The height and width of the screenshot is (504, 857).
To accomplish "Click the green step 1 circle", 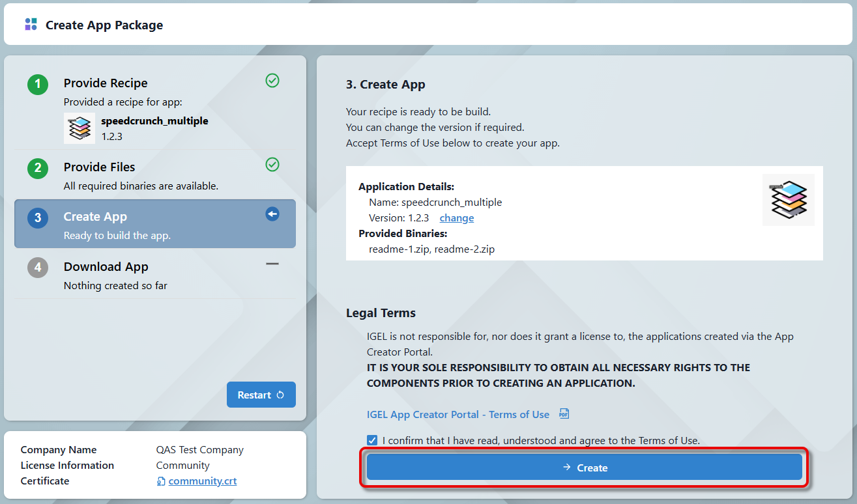I will 38,84.
